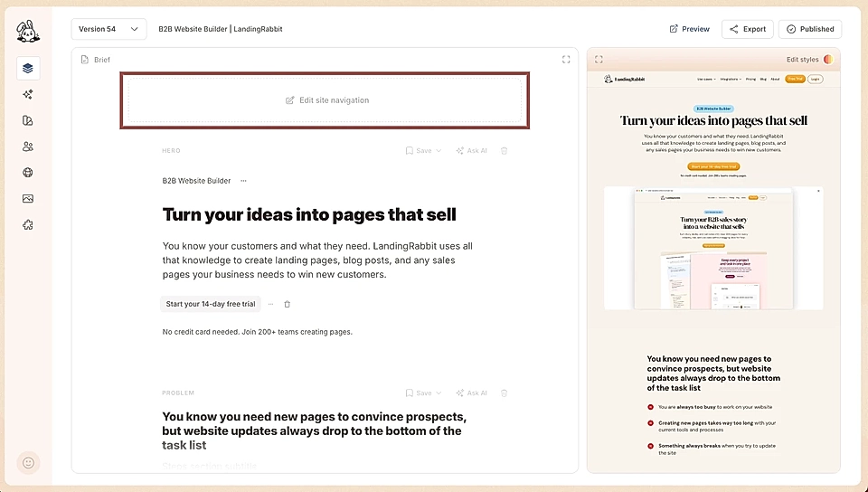Click the orange trial button in preview hero
Image resolution: width=868 pixels, height=492 pixels.
713,166
